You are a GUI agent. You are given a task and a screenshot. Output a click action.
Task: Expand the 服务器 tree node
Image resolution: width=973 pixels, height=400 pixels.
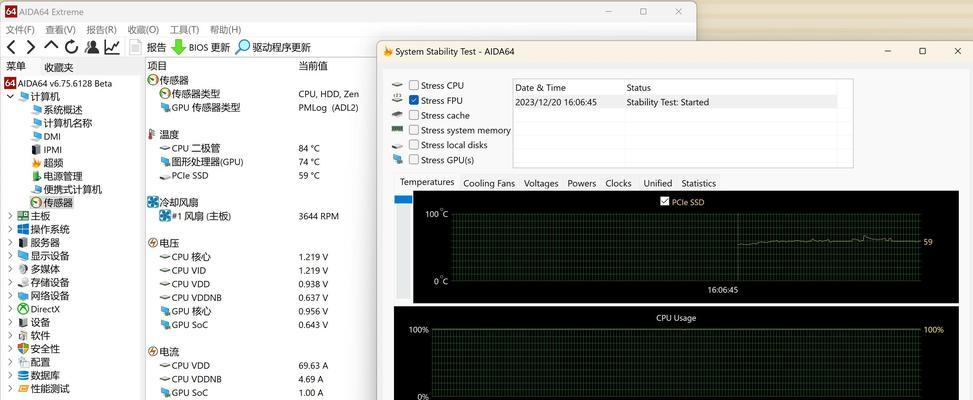[10, 242]
